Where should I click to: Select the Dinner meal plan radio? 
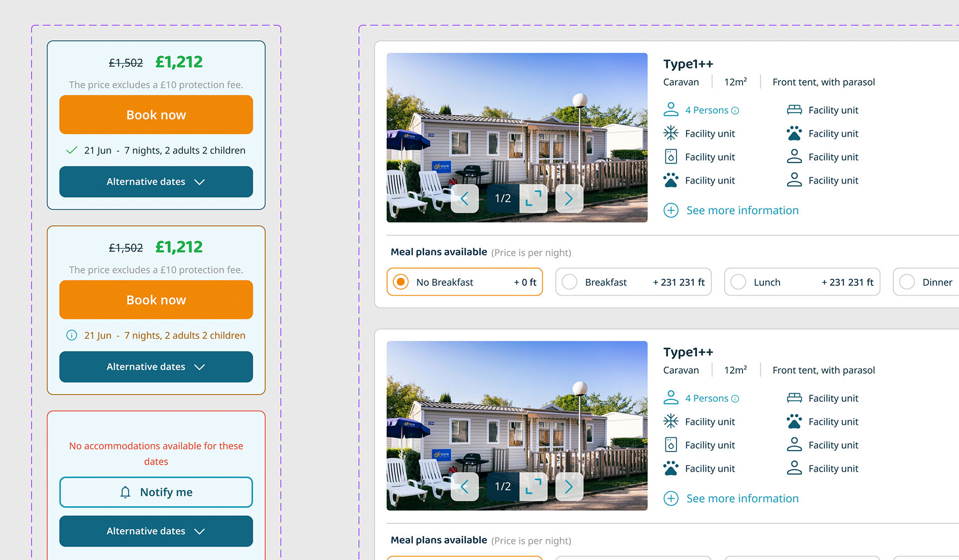tap(907, 282)
